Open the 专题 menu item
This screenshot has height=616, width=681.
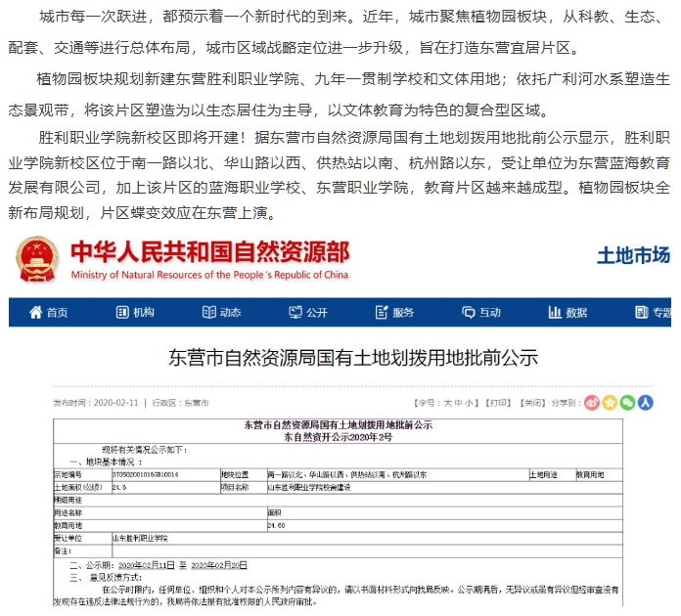pyautogui.click(x=653, y=312)
